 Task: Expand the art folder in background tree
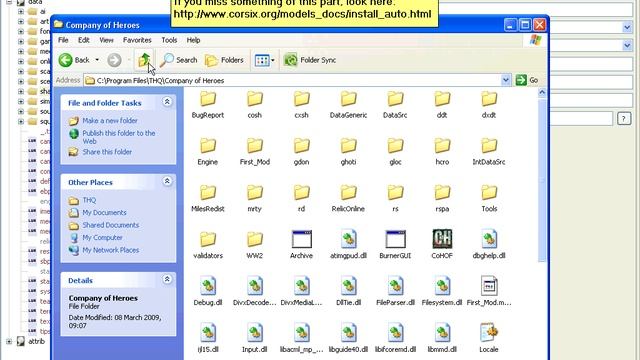(x=21, y=21)
